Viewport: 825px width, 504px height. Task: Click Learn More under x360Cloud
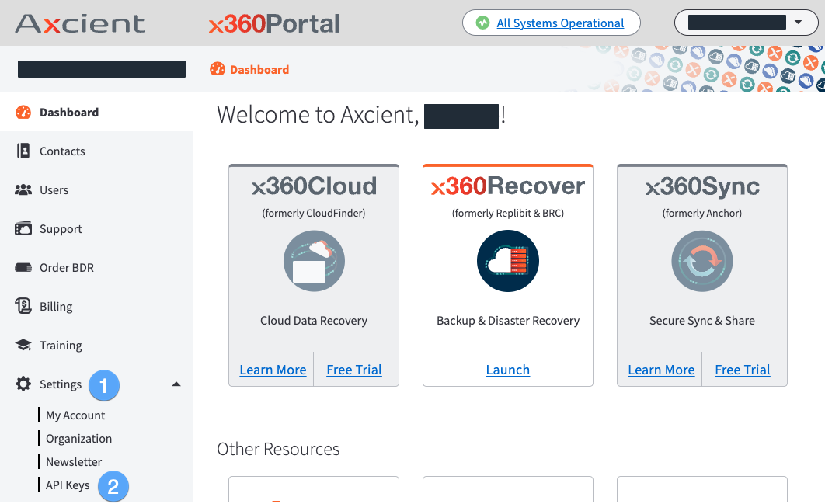click(x=273, y=370)
